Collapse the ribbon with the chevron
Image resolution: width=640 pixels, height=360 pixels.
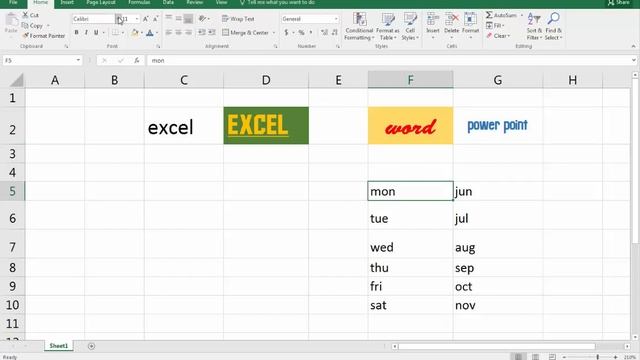[633, 46]
